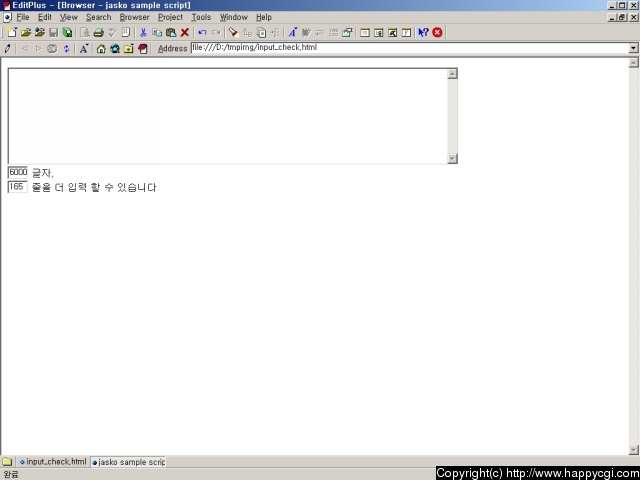
Task: Open the Search menu
Action: [99, 17]
